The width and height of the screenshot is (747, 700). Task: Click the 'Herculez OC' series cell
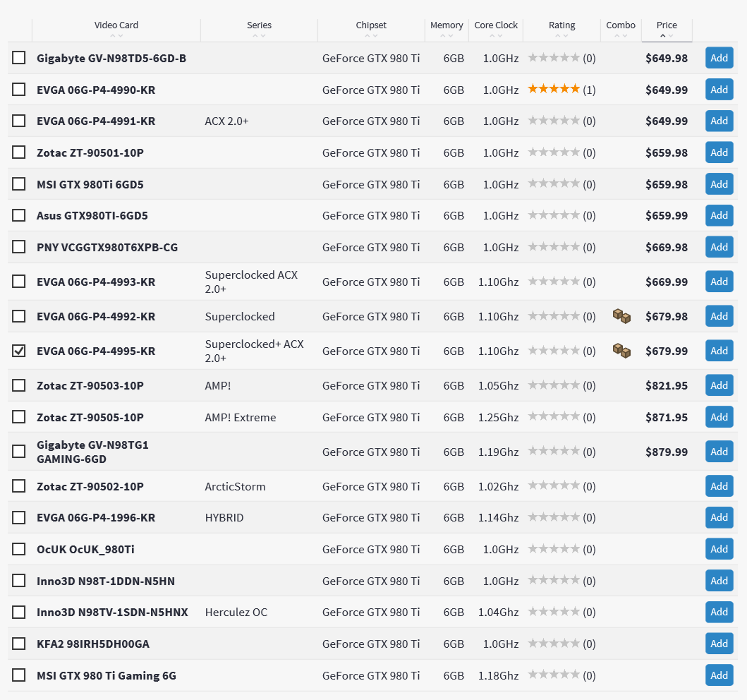point(236,612)
